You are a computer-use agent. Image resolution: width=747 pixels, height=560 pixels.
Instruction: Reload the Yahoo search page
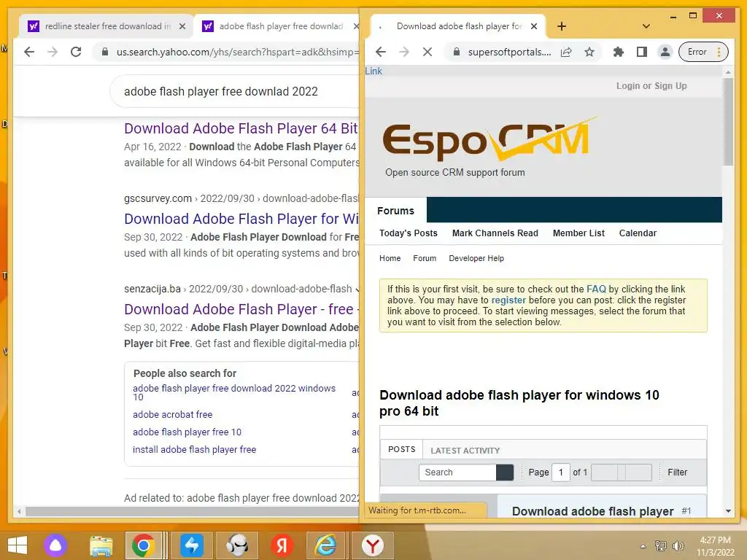coord(76,52)
